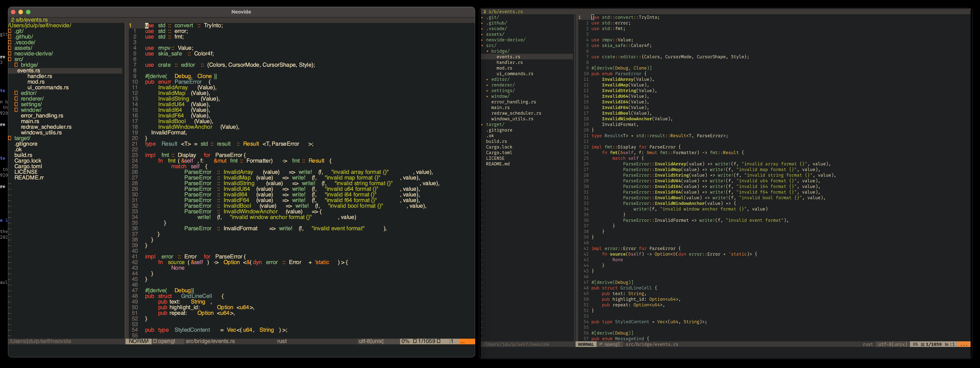Open build.rs in Neovide file tree
The height and width of the screenshot is (368, 980).
point(23,155)
